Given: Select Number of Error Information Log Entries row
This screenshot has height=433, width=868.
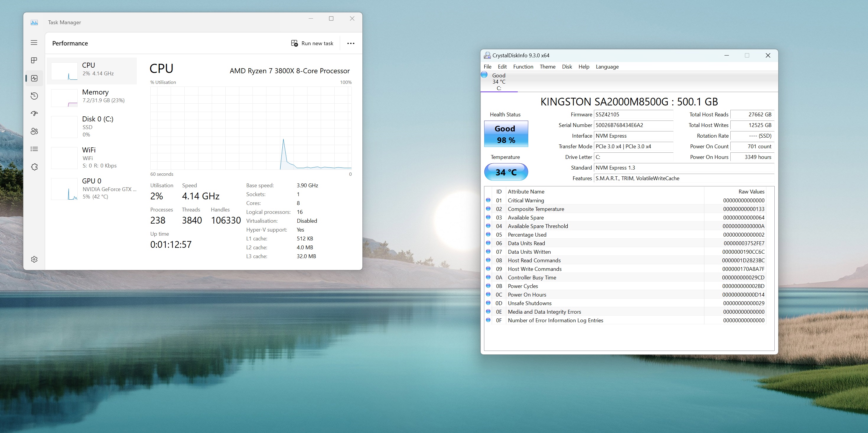Looking at the screenshot, I should pyautogui.click(x=626, y=320).
